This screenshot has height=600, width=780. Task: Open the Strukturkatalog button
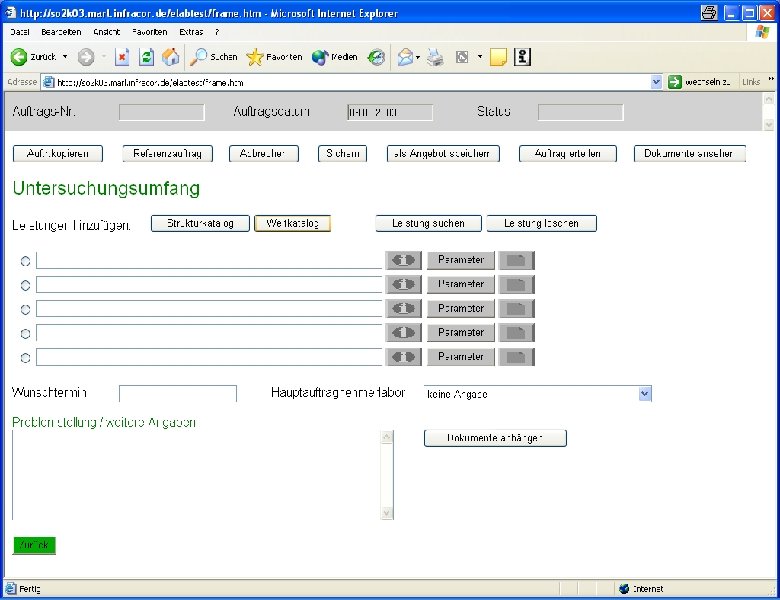point(200,223)
